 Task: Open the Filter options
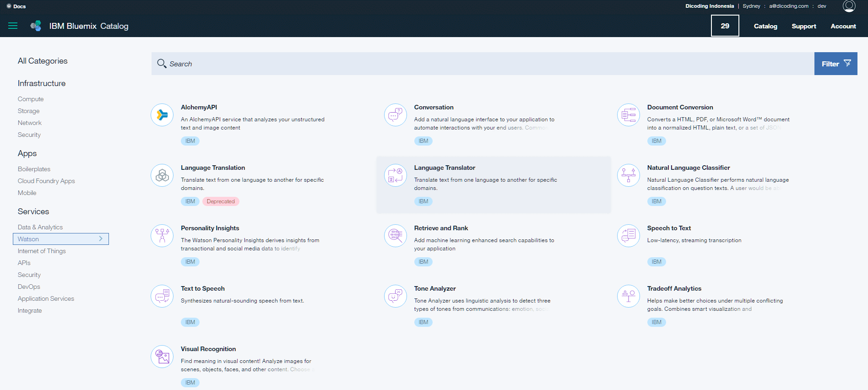tap(835, 64)
